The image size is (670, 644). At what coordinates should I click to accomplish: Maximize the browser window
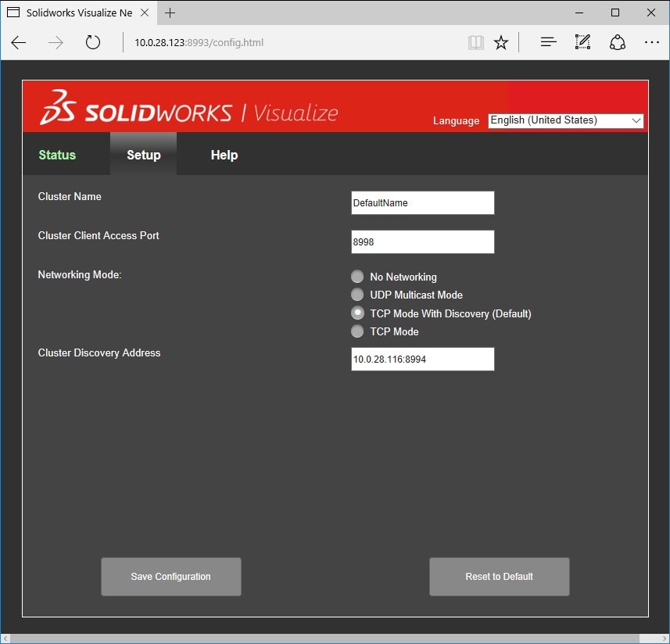614,13
